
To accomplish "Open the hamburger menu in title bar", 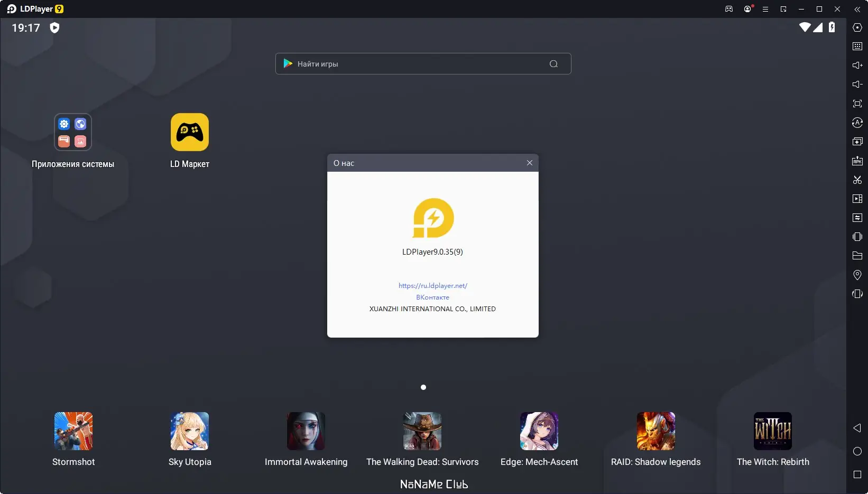I will 765,9.
